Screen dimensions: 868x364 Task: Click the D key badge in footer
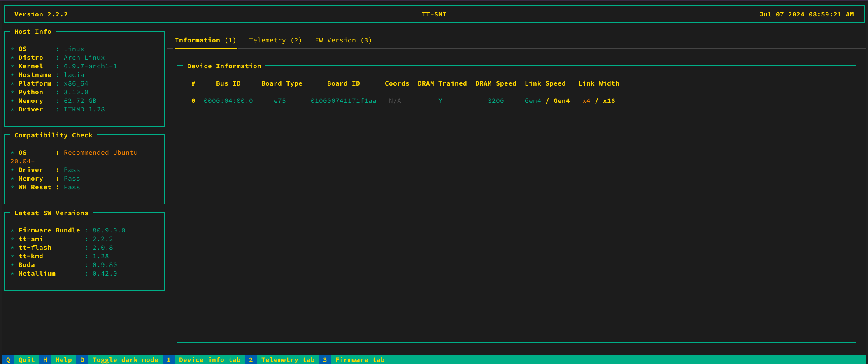click(82, 359)
